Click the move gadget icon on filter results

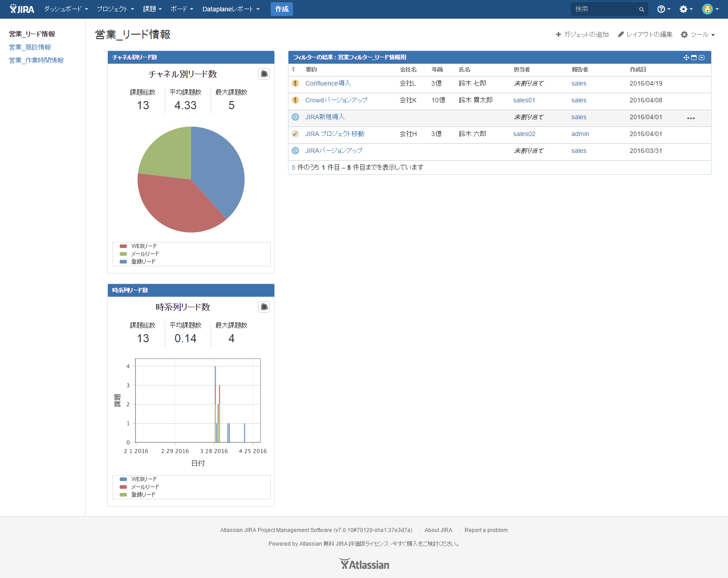[686, 57]
